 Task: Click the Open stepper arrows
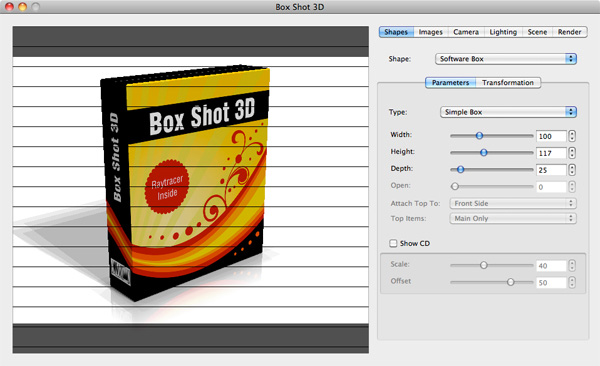[x=572, y=186]
